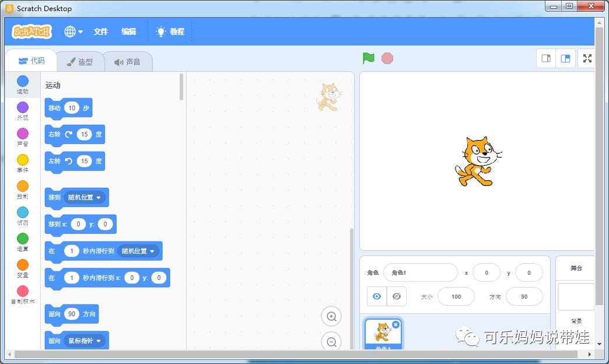Click seconds value in 秒内滑行到 x y block
Image resolution: width=609 pixels, height=364 pixels.
tap(72, 278)
